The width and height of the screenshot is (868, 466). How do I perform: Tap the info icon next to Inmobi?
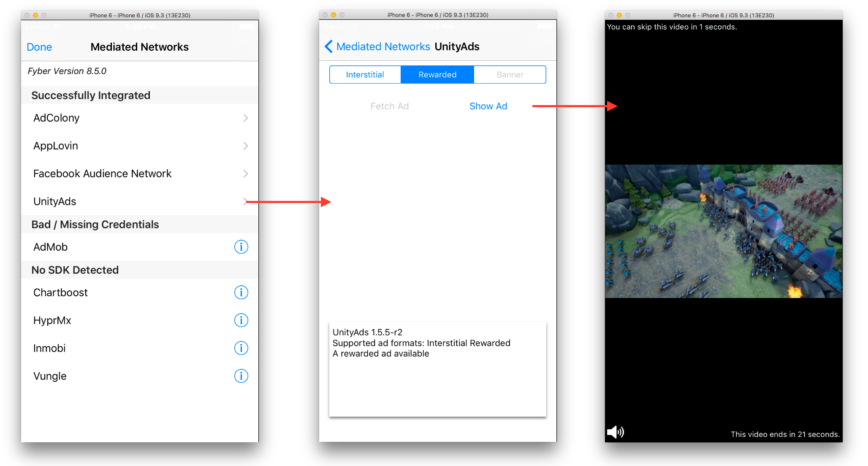241,348
